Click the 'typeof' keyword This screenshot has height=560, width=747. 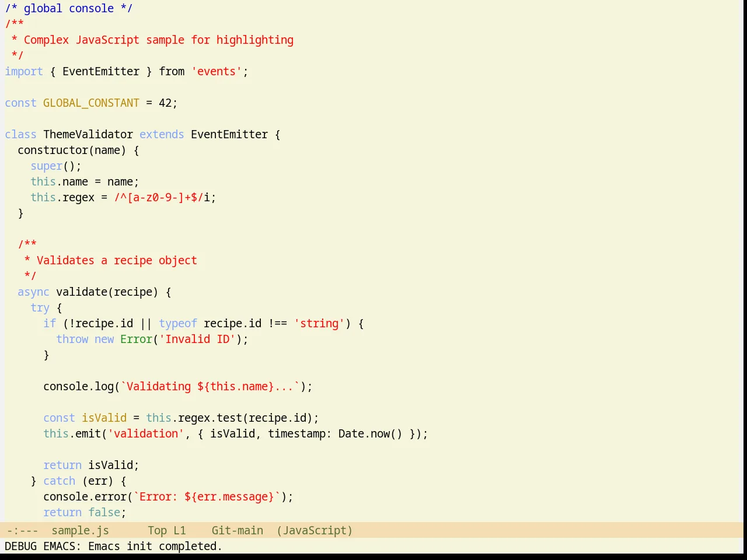click(178, 323)
